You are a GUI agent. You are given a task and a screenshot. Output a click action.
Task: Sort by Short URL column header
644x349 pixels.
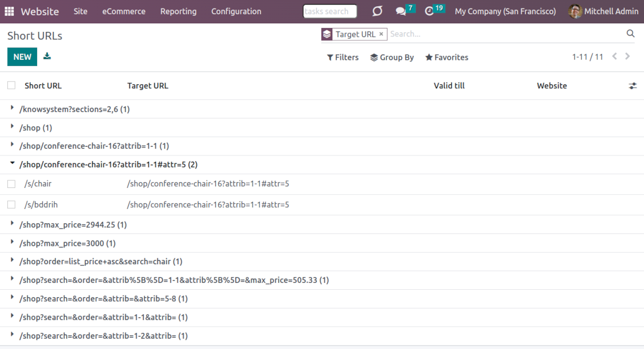[43, 86]
